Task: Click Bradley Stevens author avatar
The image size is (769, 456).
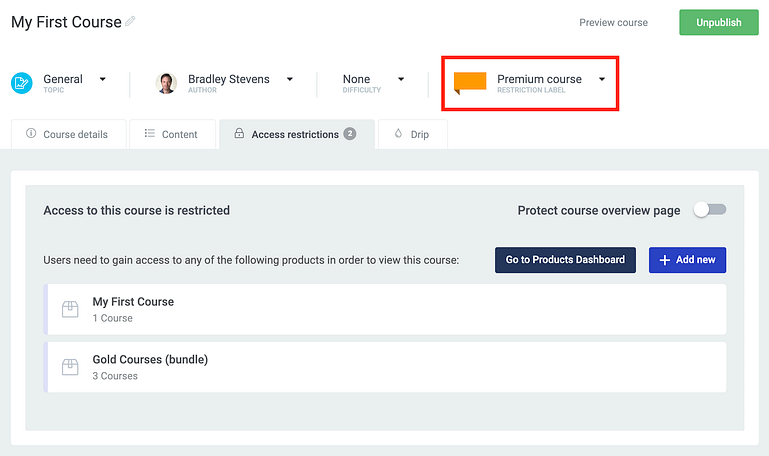Action: [167, 83]
